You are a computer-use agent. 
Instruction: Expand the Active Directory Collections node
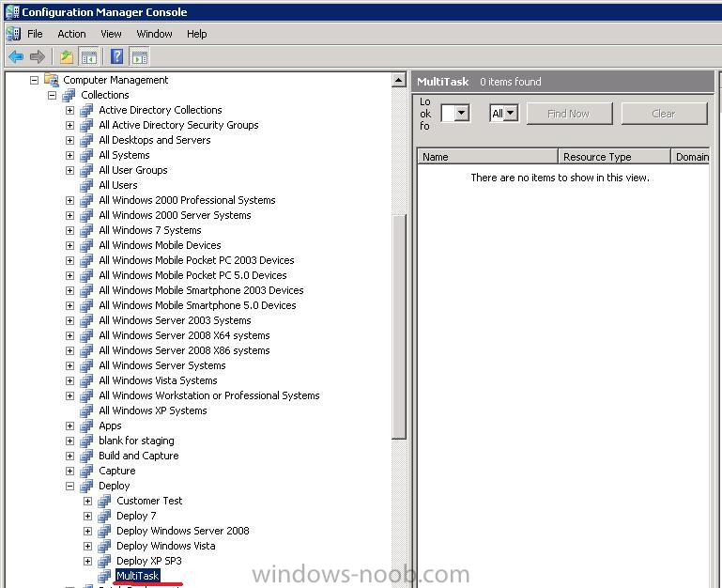pyautogui.click(x=70, y=110)
